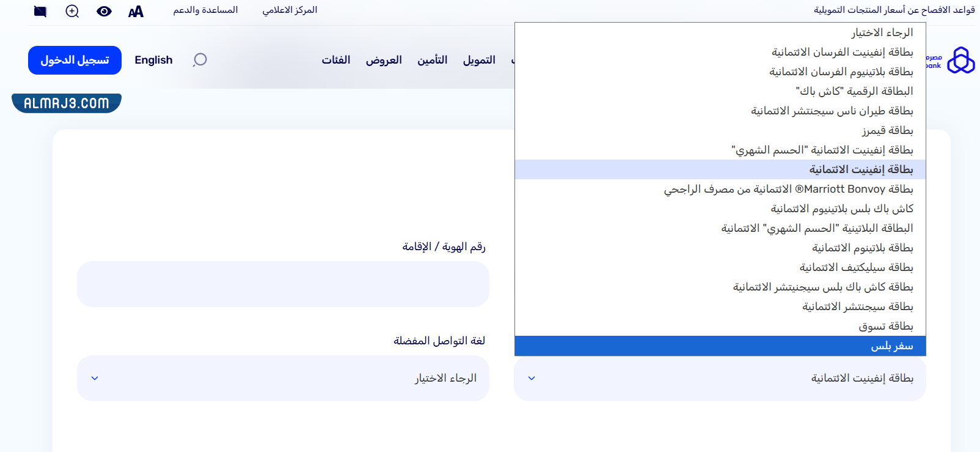980x452 pixels.
Task: Click the رقم الهوية / الإقامة input field
Action: 282,284
